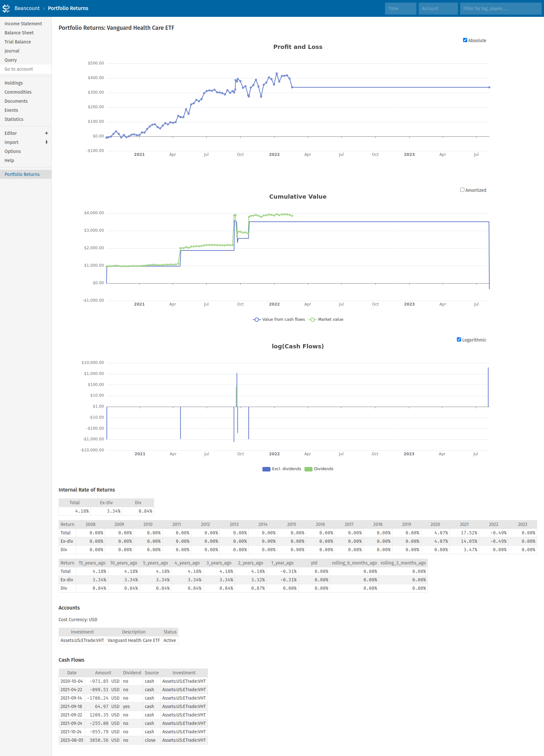Click the ytd column header

pos(314,563)
